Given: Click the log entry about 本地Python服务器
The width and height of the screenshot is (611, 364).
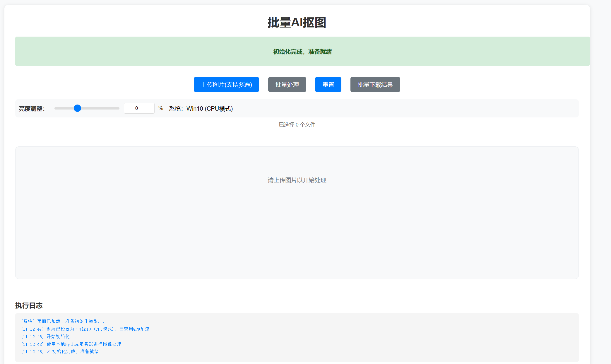Looking at the screenshot, I should click(x=71, y=344).
